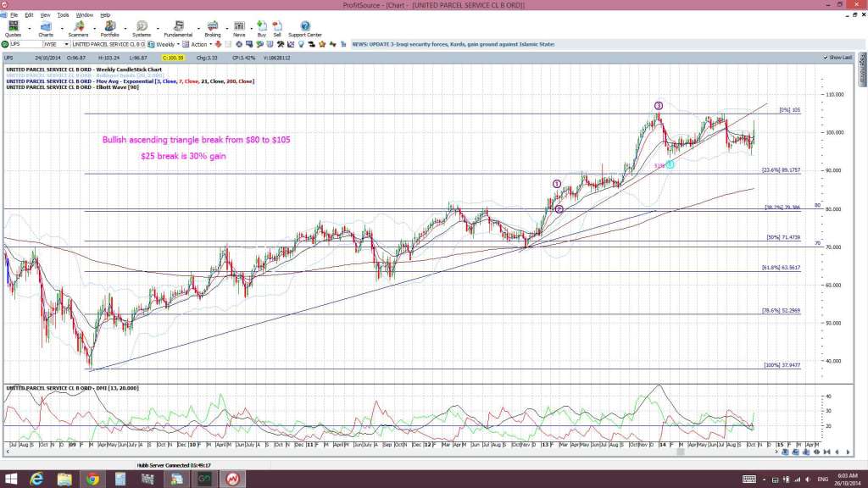The height and width of the screenshot is (488, 868).
Task: Click the binoculars icon in chart toolbar
Action: [x=312, y=44]
